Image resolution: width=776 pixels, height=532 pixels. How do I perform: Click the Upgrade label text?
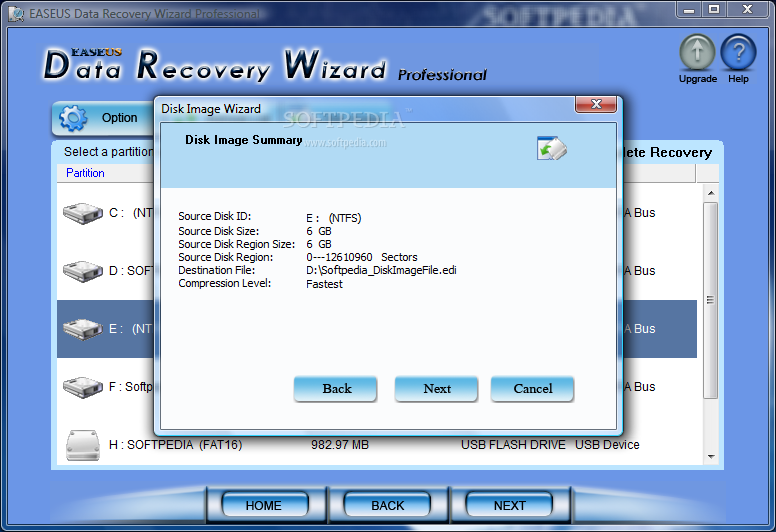698,79
